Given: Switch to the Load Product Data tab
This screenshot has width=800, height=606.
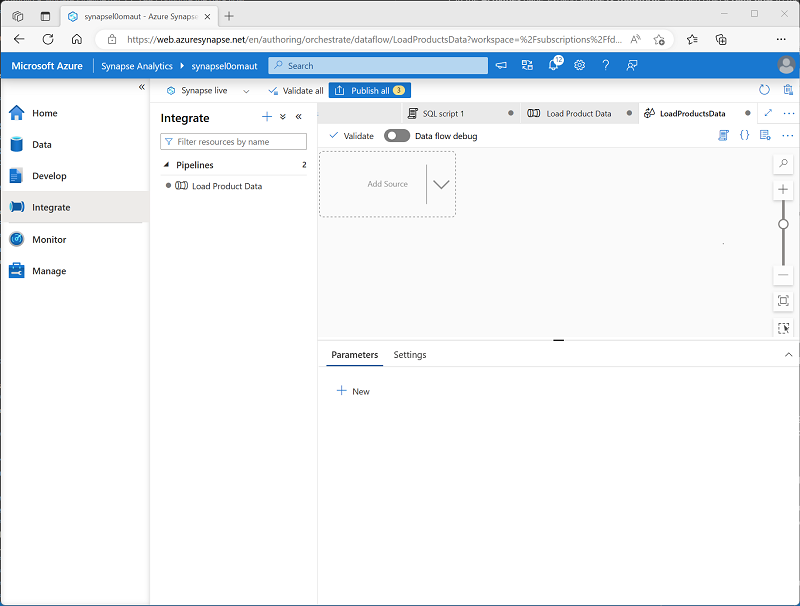Looking at the screenshot, I should click(579, 113).
